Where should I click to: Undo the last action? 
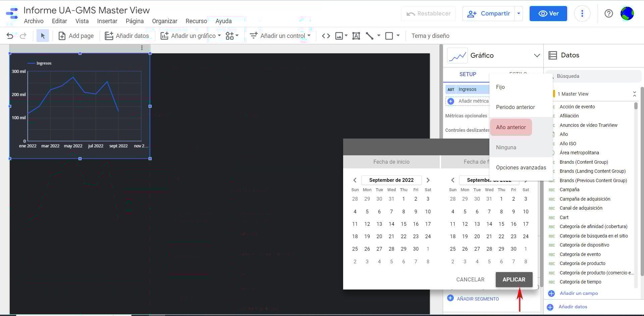10,36
